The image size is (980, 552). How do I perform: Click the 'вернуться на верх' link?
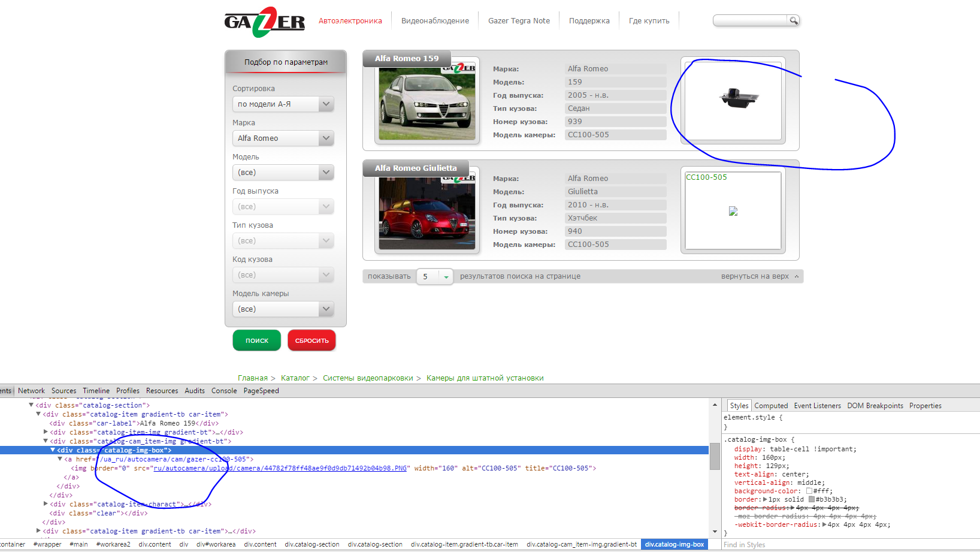click(x=755, y=276)
